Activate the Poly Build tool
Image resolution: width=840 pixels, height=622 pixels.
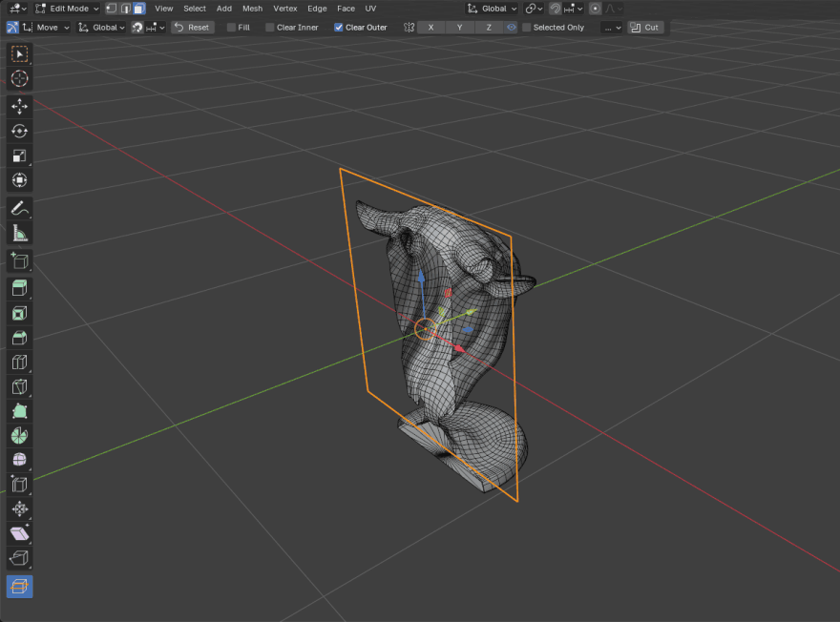click(19, 411)
